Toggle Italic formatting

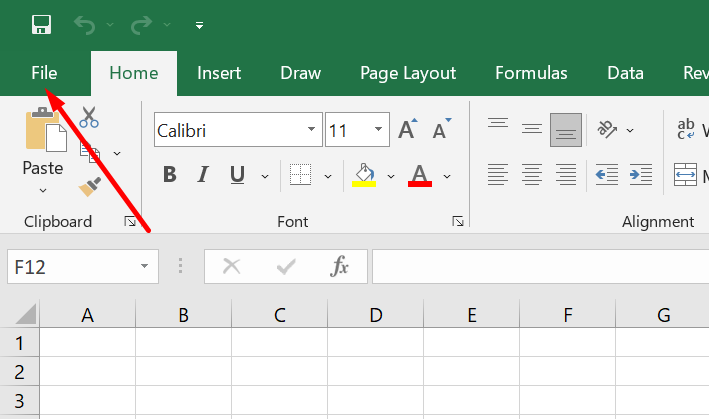coord(203,174)
